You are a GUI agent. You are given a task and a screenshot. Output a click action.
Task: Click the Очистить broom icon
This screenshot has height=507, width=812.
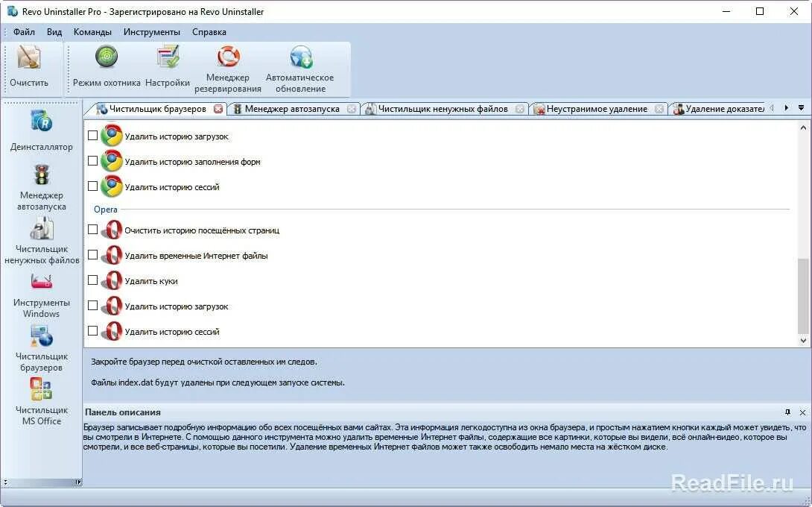29,57
